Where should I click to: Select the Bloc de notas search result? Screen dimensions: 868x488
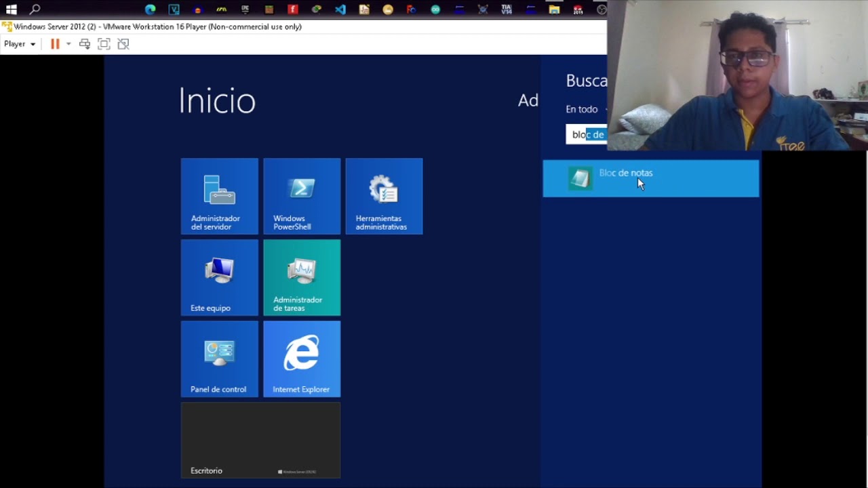tap(650, 178)
